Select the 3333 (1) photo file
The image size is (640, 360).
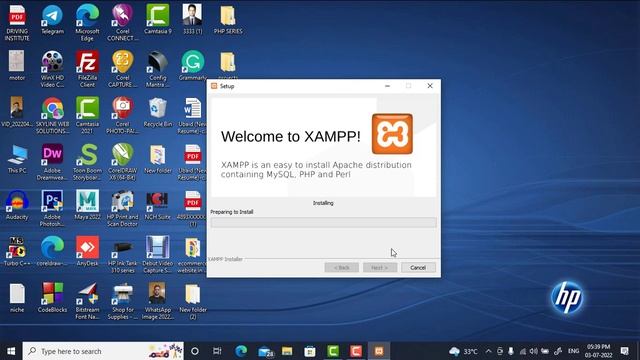coord(192,19)
